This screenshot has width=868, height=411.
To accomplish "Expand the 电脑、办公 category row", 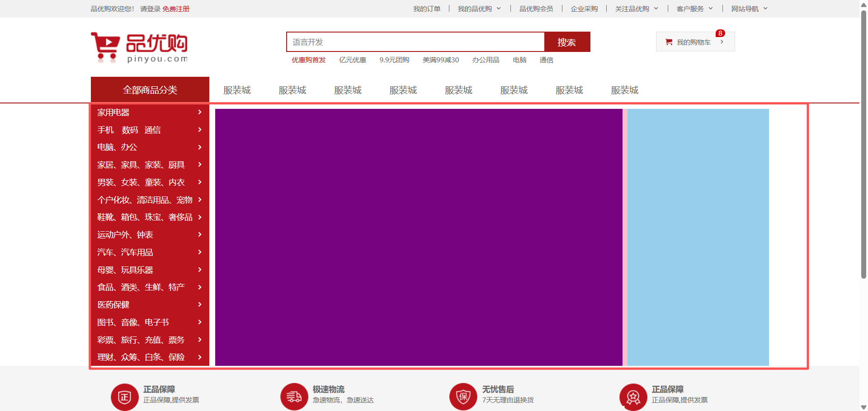I will pyautogui.click(x=149, y=147).
